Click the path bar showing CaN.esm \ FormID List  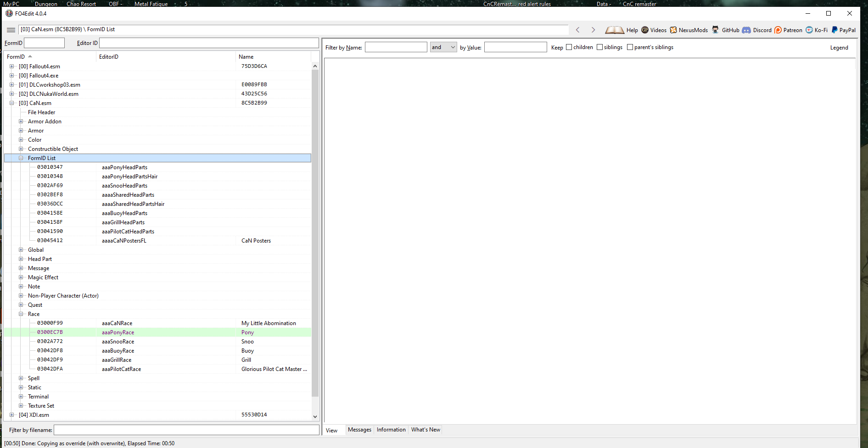[x=293, y=30]
